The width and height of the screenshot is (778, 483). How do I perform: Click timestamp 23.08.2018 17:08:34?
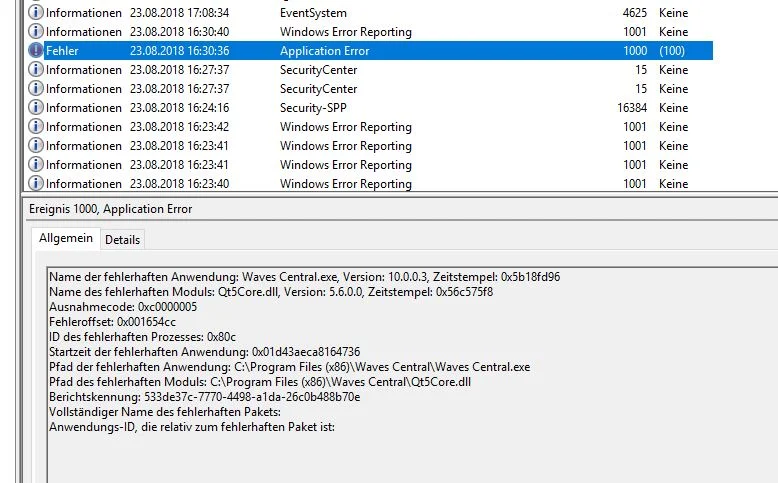click(180, 13)
